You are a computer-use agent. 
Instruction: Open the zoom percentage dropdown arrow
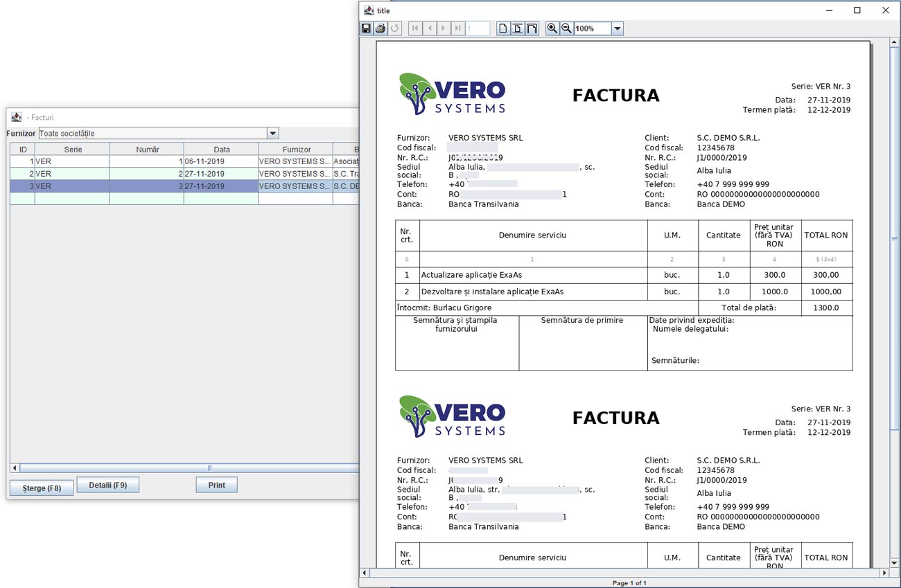coord(617,28)
